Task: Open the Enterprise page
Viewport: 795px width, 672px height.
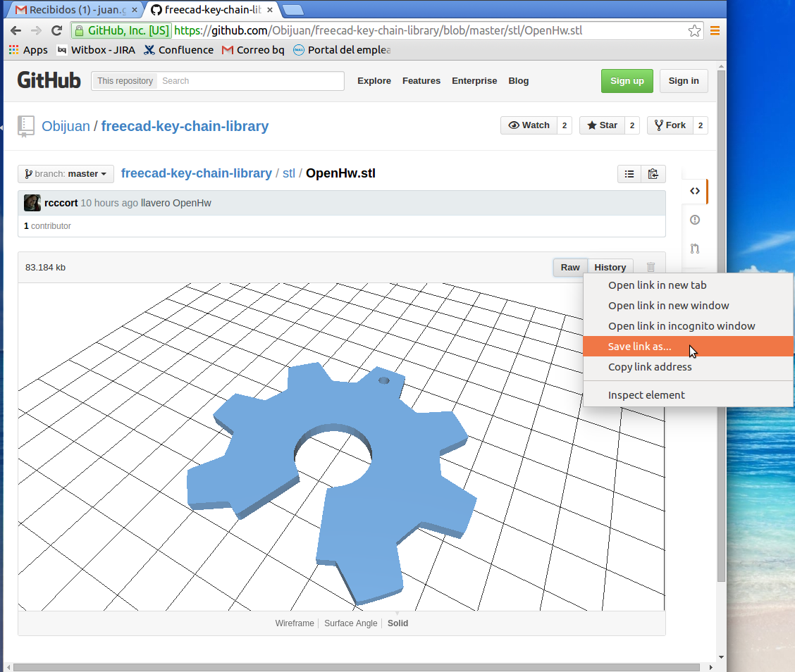Action: coord(474,80)
